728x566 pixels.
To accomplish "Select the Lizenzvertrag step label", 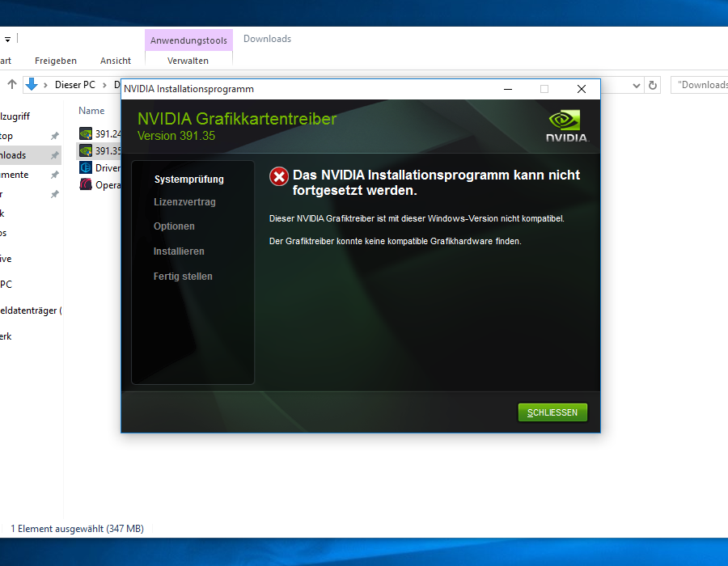I will pos(184,202).
